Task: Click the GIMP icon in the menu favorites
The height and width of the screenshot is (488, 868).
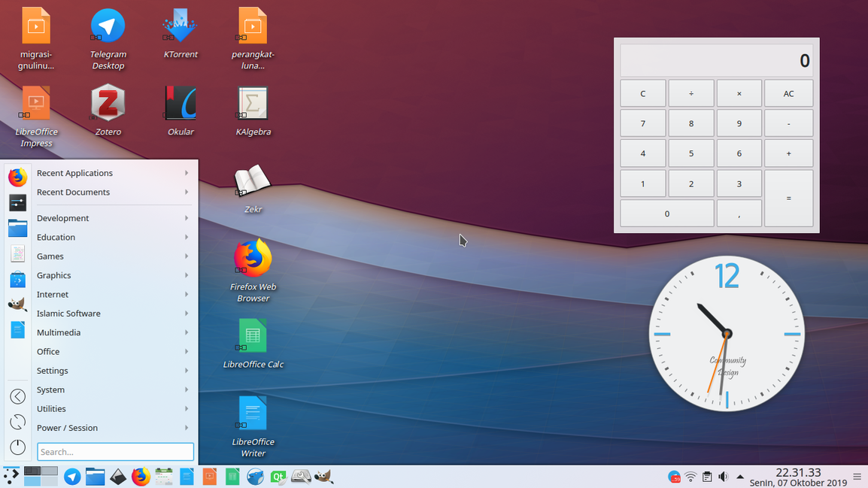Action: click(x=17, y=305)
